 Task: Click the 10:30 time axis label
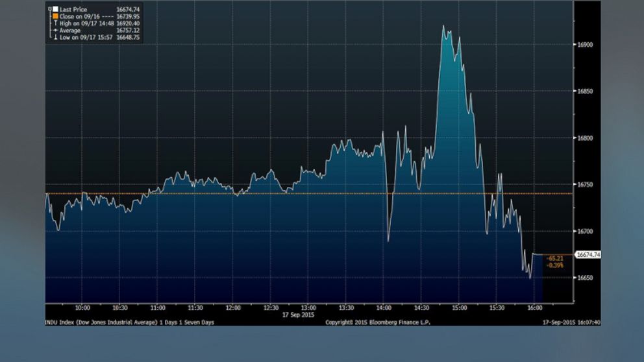pos(120,308)
